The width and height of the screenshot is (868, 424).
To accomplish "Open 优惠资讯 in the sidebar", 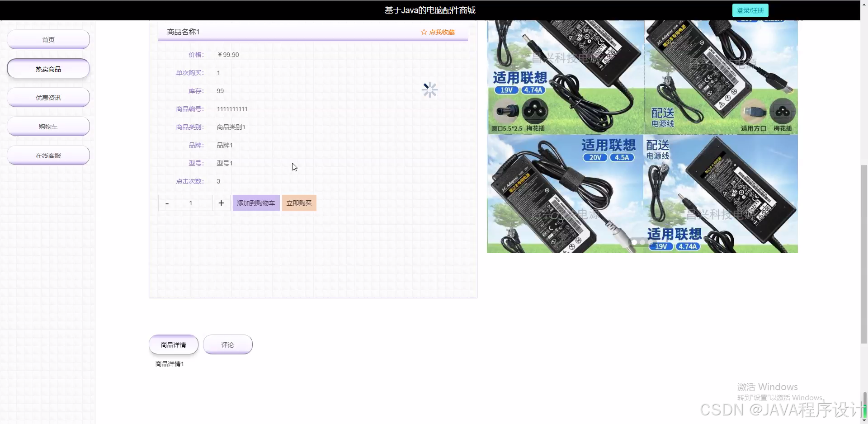I will [x=48, y=97].
